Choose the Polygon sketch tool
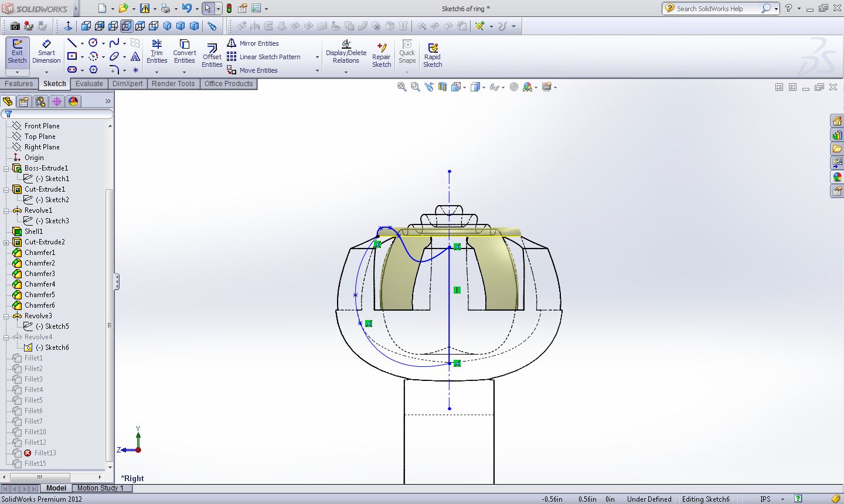 93,70
